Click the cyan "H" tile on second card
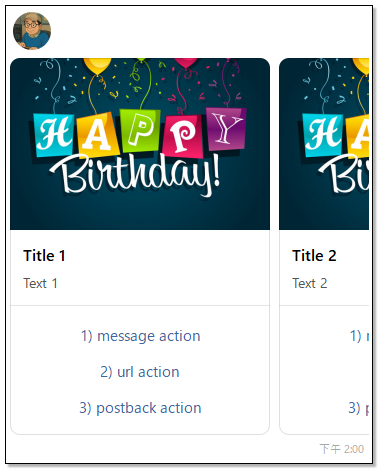Image resolution: width=379 pixels, height=470 pixels. [x=323, y=135]
